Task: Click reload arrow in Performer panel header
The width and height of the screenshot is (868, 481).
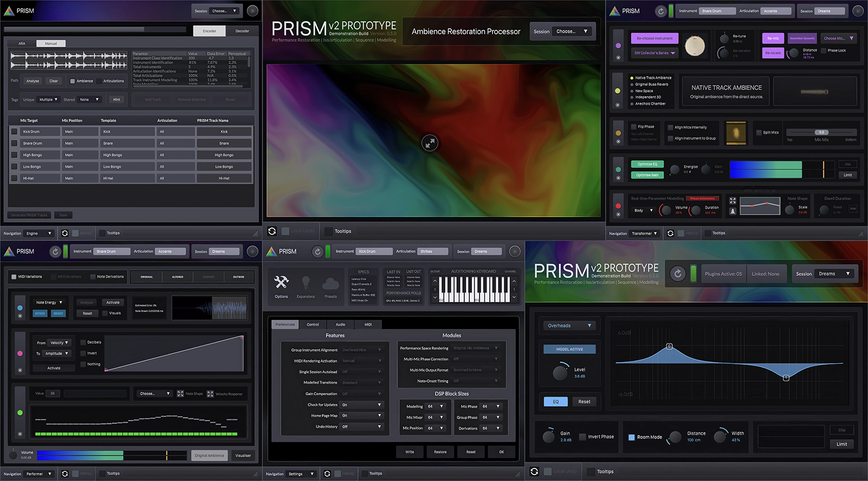Action: coord(55,251)
